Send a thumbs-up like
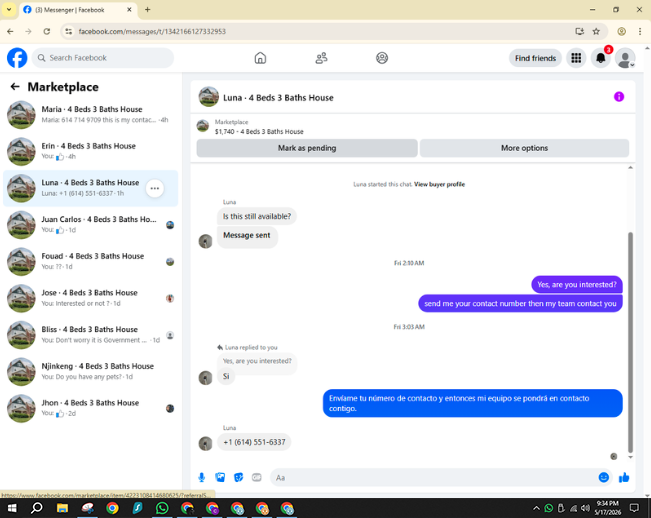The width and height of the screenshot is (651, 518). tap(624, 477)
